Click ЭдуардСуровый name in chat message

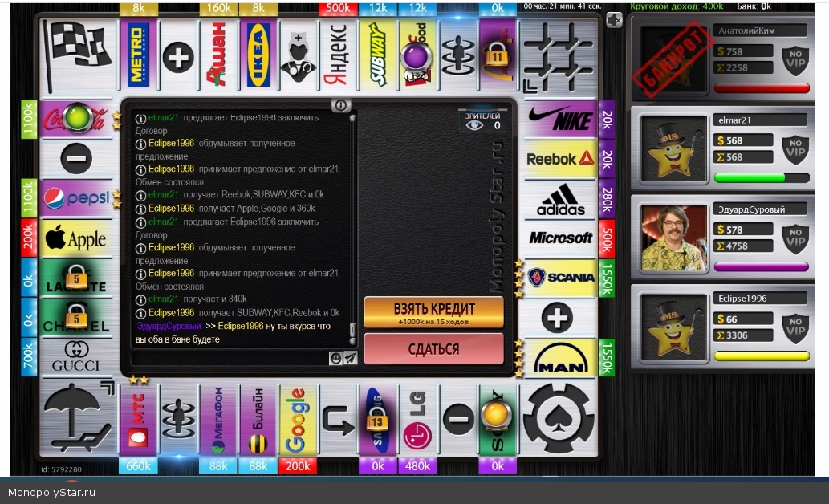point(169,327)
